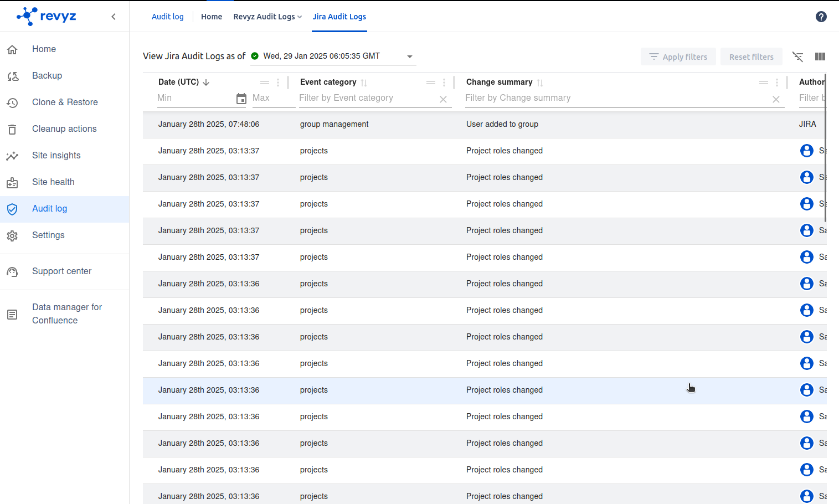Open Site insights in the sidebar
This screenshot has width=839, height=504.
tap(56, 156)
